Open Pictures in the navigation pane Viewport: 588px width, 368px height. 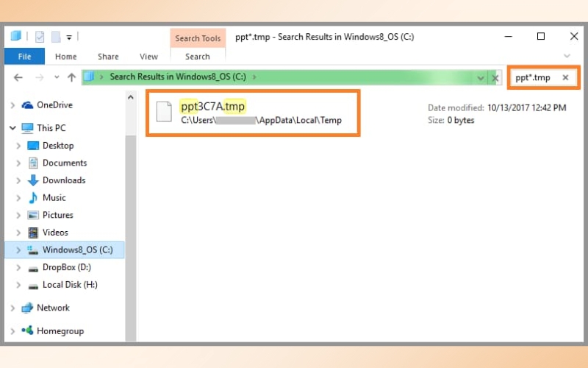tap(58, 215)
